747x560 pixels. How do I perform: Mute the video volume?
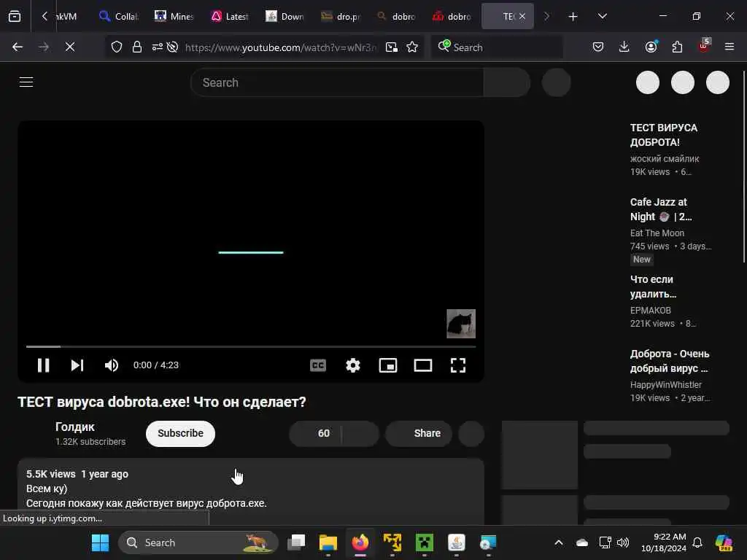[x=112, y=365]
